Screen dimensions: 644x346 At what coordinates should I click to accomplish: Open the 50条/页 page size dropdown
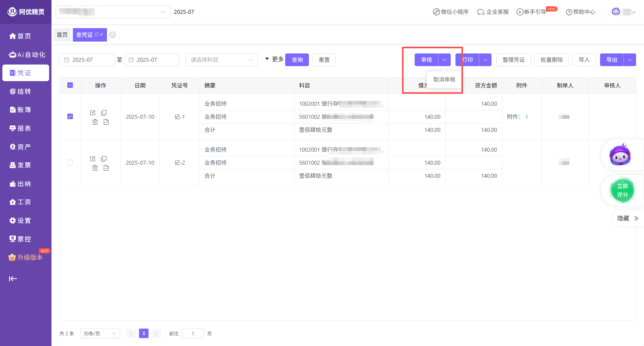[x=100, y=333]
